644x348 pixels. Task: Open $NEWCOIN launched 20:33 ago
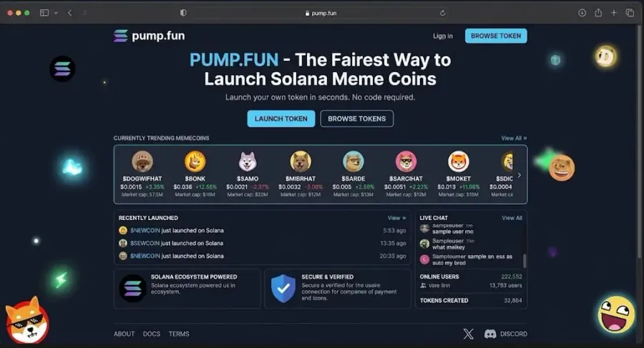pos(262,256)
